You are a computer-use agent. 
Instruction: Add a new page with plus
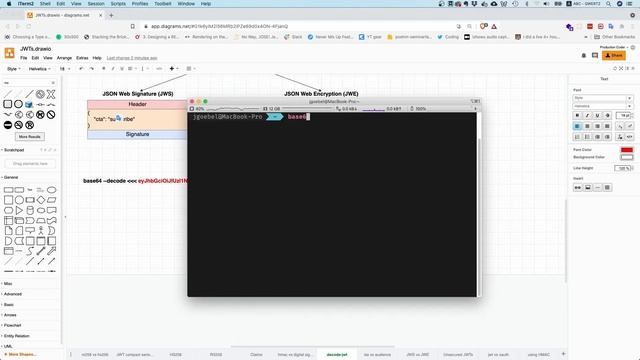(x=563, y=354)
